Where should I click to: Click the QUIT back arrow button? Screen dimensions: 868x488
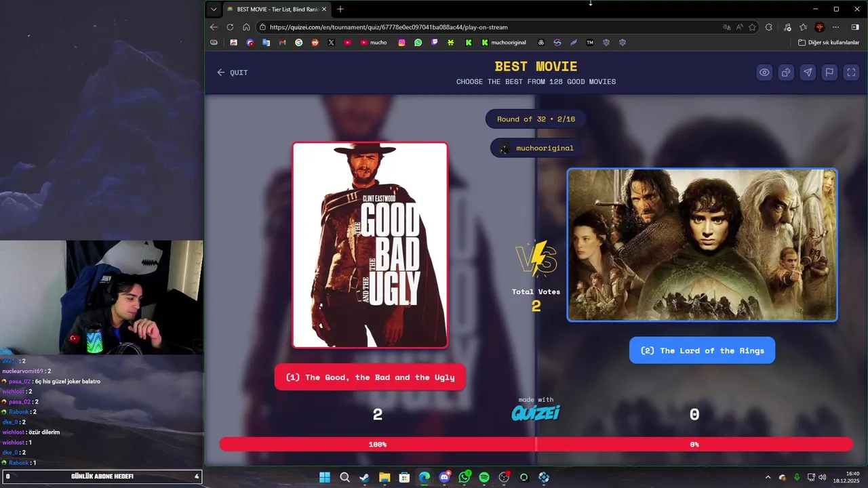[x=233, y=73]
